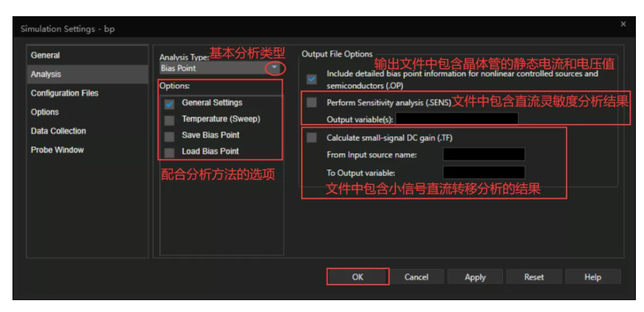The width and height of the screenshot is (644, 312).
Task: Click the Output variable(s) input field
Action: [x=457, y=119]
